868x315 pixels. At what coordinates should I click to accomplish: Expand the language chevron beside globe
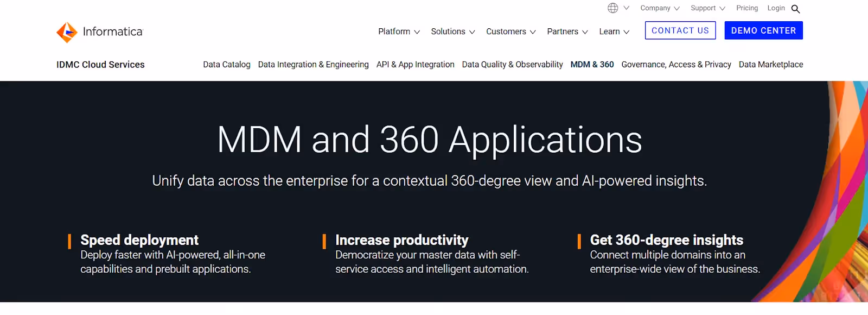click(627, 8)
